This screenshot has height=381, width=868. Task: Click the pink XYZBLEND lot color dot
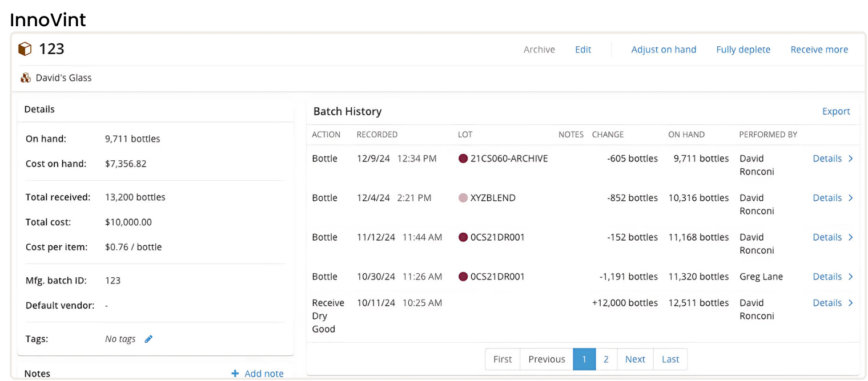(x=463, y=198)
